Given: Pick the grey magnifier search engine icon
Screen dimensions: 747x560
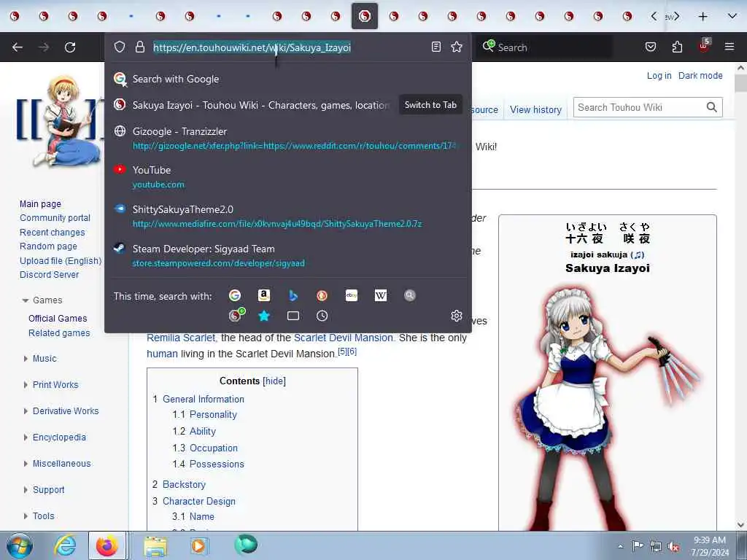Looking at the screenshot, I should tap(410, 296).
